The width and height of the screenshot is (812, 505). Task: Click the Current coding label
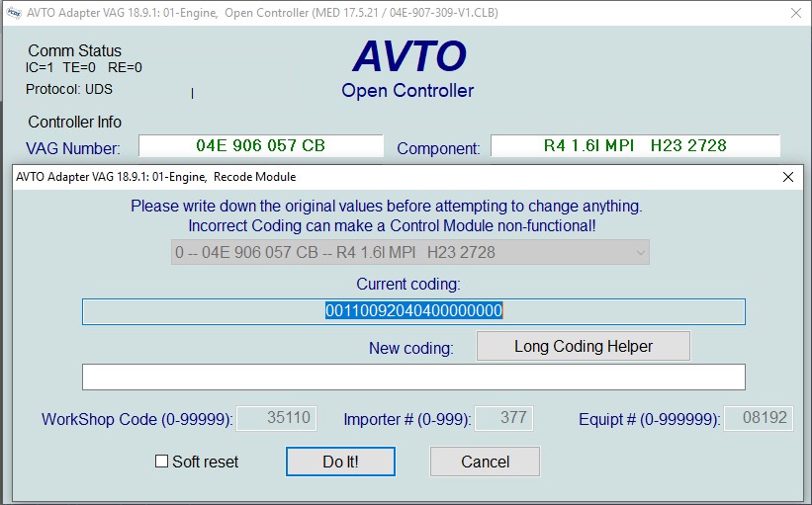pyautogui.click(x=408, y=284)
